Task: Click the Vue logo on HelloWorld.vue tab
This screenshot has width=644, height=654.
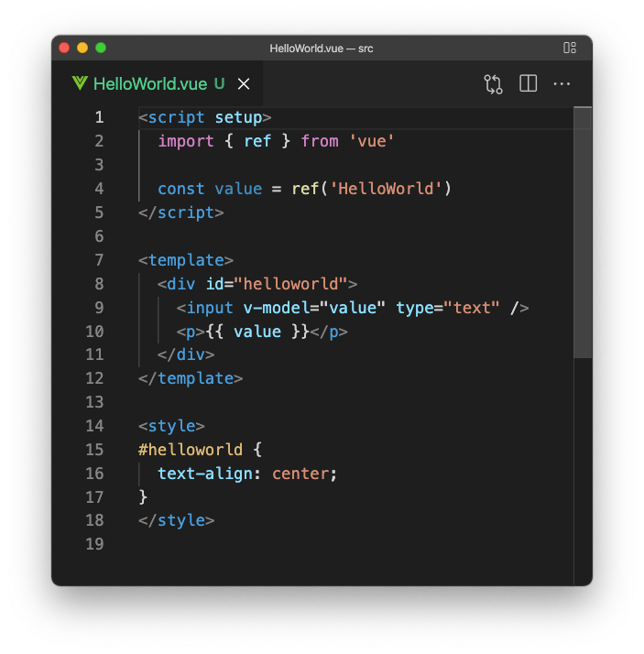Action: 80,83
